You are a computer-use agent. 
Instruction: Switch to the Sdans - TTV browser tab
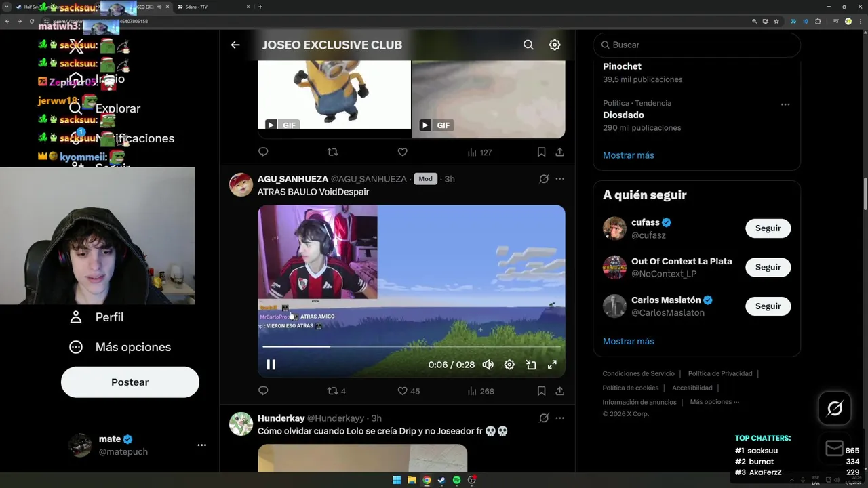click(212, 7)
